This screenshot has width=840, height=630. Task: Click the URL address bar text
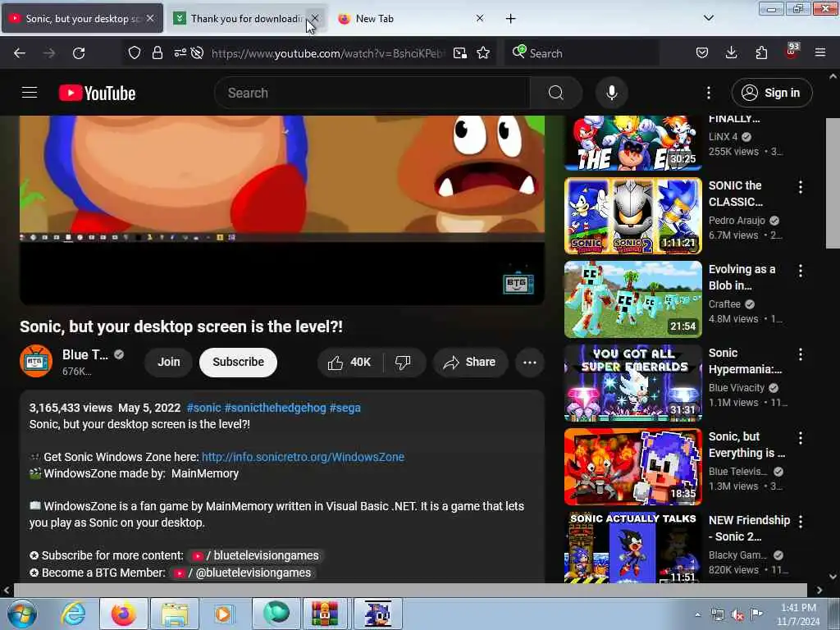(326, 53)
